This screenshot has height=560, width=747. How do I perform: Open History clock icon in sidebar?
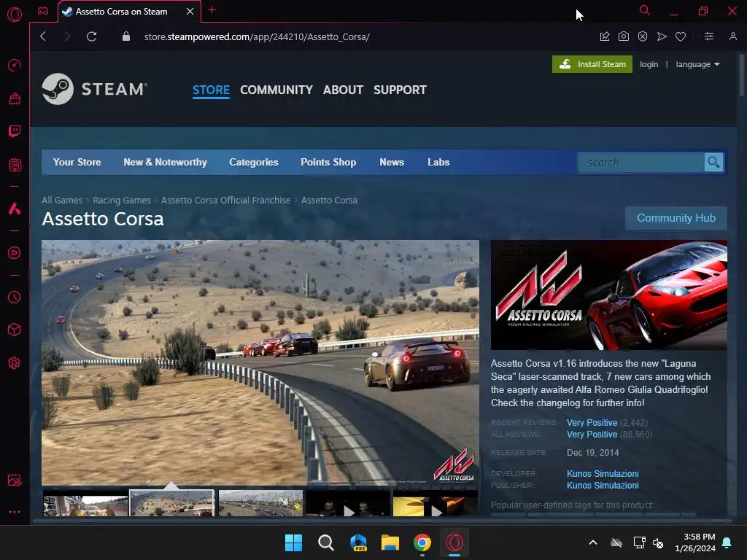15,297
